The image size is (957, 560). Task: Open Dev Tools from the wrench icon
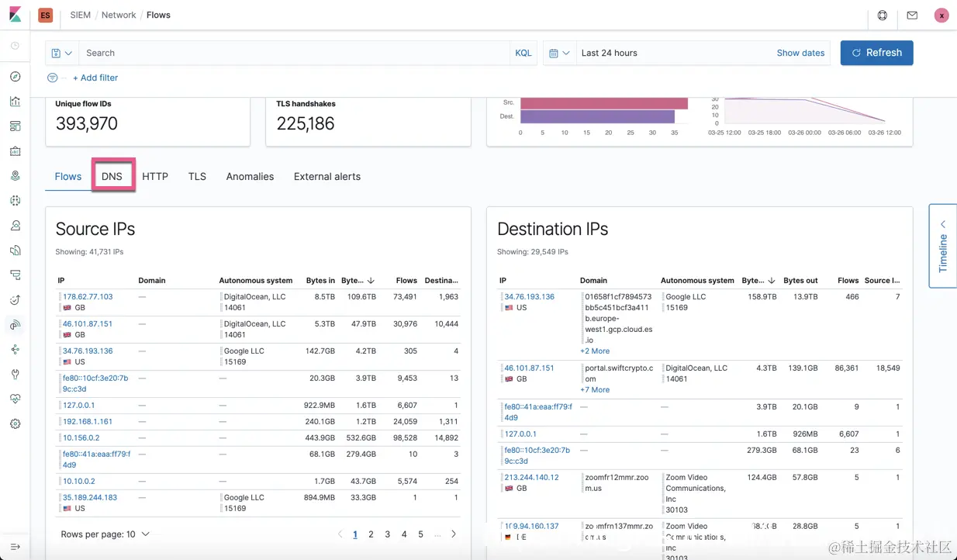15,375
